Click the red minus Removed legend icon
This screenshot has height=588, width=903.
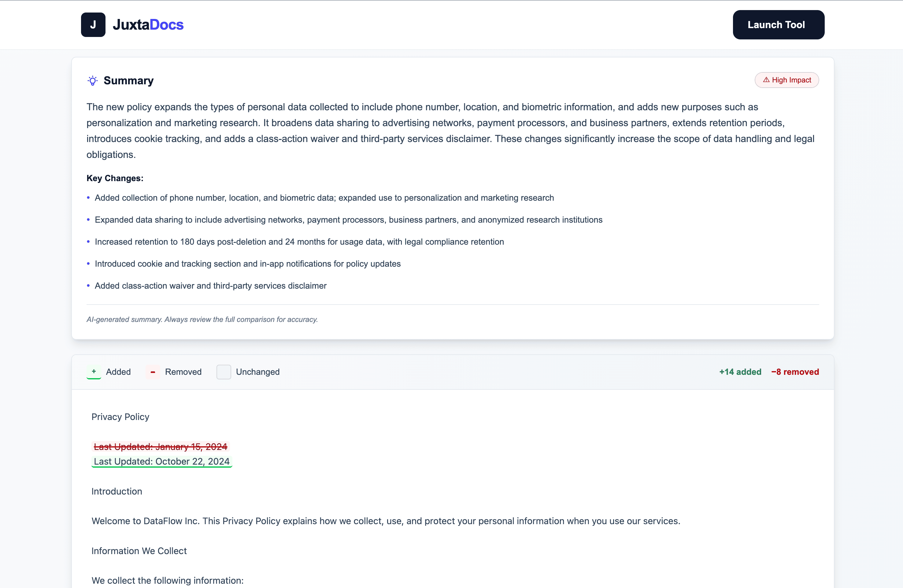pyautogui.click(x=153, y=372)
